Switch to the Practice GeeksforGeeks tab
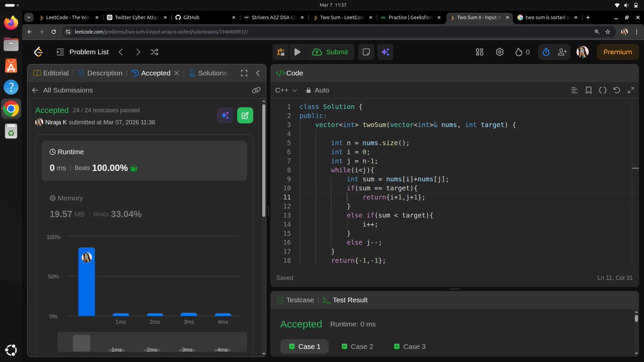The image size is (644, 362). tap(411, 17)
